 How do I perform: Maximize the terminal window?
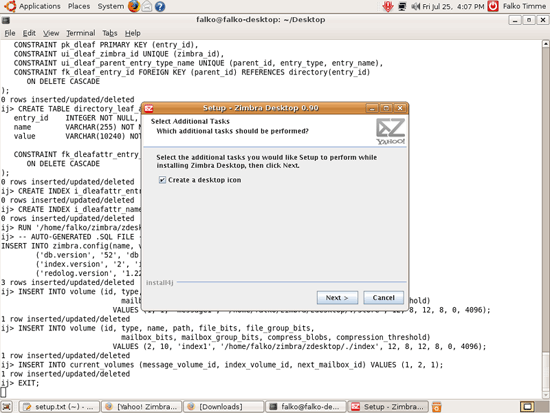coord(529,20)
